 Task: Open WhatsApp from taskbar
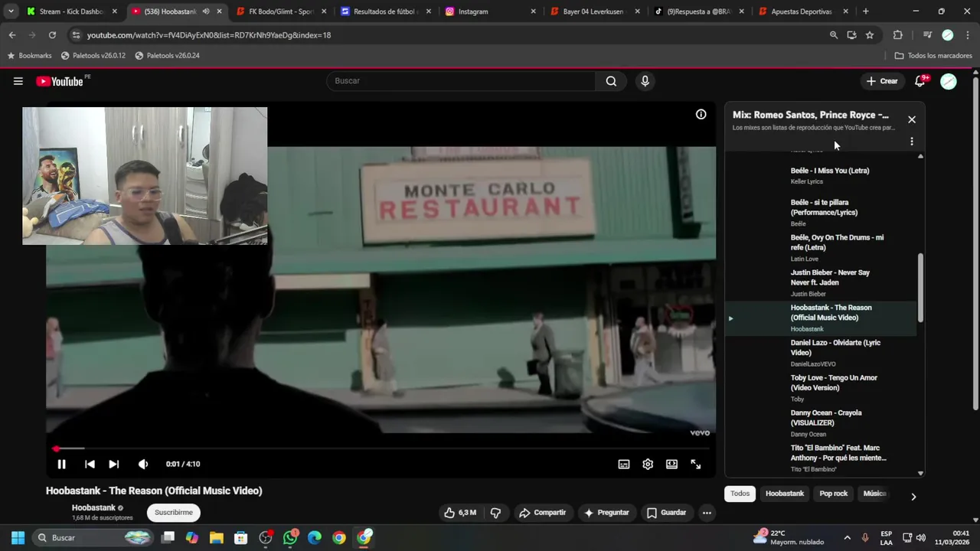(x=290, y=538)
